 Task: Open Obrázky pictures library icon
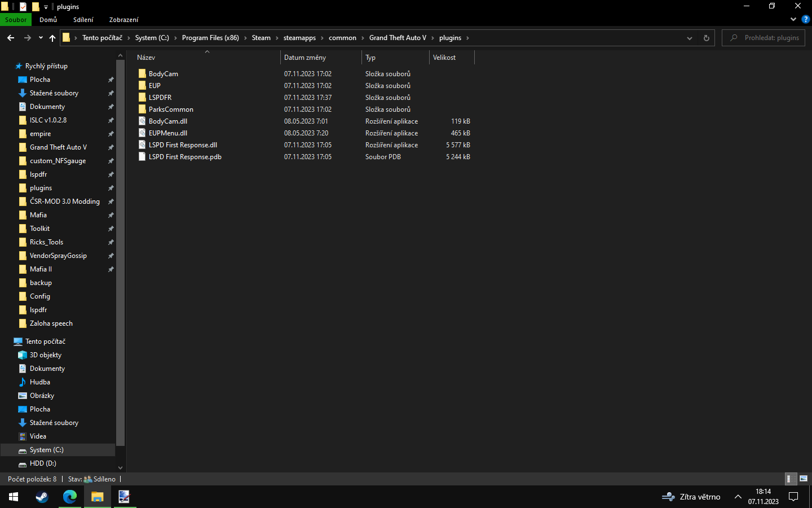click(x=23, y=396)
